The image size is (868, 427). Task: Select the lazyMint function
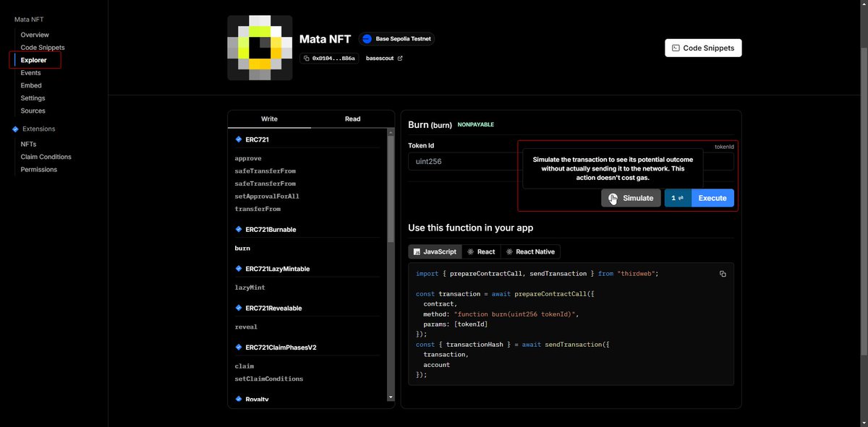pos(250,288)
